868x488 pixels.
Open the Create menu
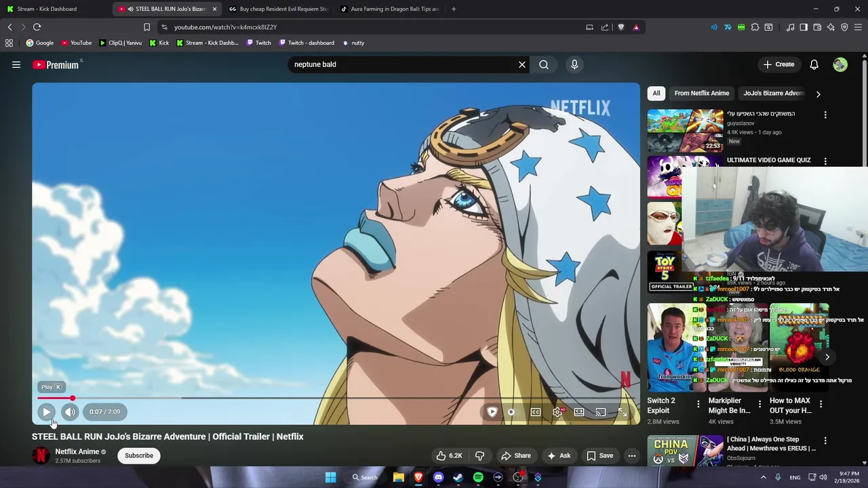click(778, 64)
